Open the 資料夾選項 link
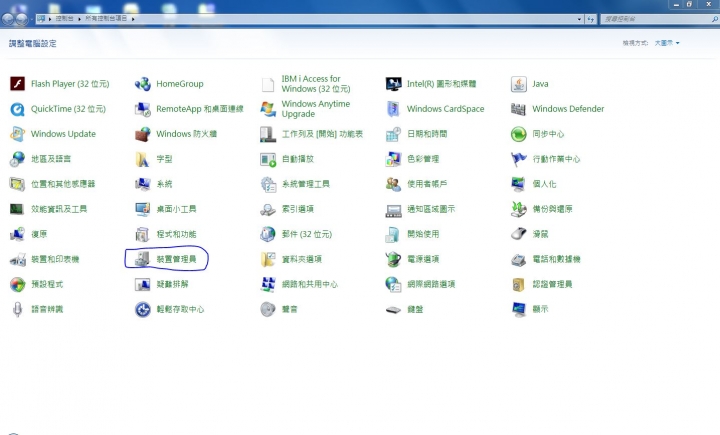 tap(302, 260)
